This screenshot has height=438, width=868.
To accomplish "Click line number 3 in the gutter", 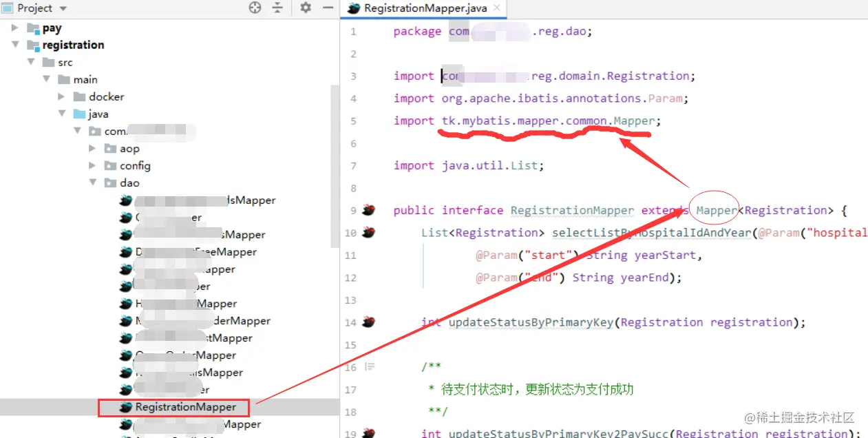I will (353, 76).
